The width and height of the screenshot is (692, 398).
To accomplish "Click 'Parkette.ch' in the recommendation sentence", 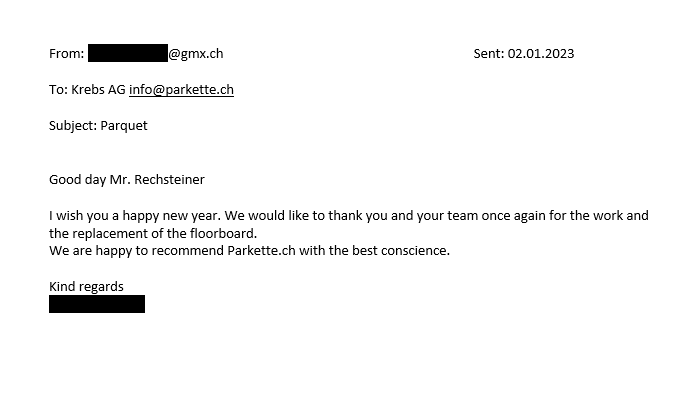I will pyautogui.click(x=261, y=251).
